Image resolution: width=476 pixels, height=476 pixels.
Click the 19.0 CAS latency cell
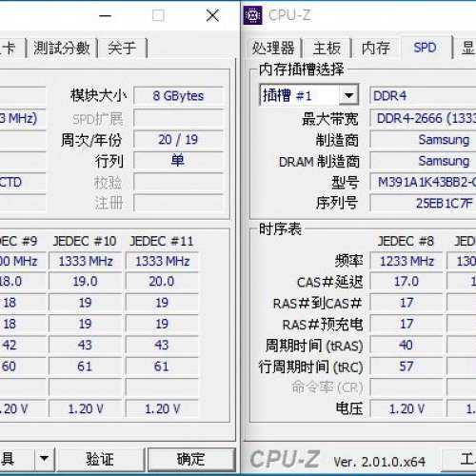click(85, 282)
